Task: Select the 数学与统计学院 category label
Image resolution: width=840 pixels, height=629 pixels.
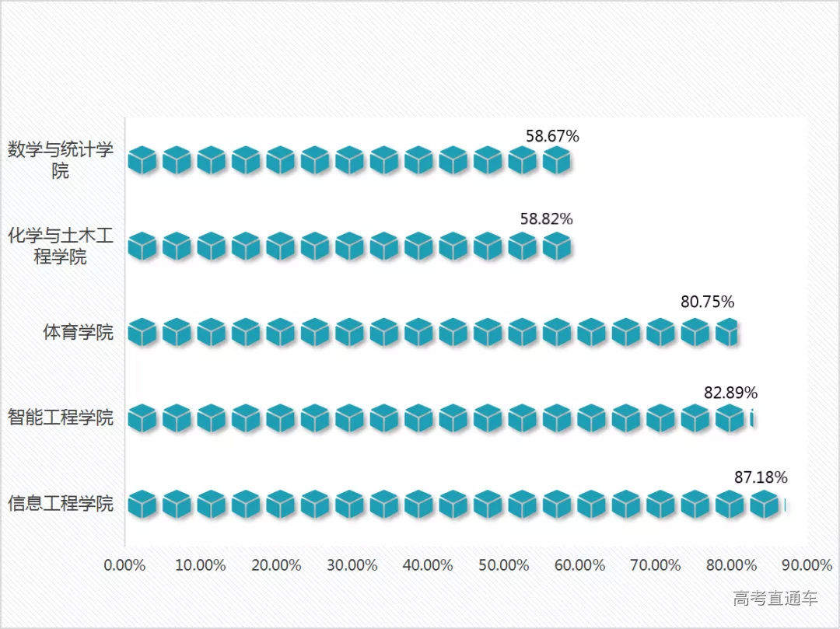Action: (61, 159)
